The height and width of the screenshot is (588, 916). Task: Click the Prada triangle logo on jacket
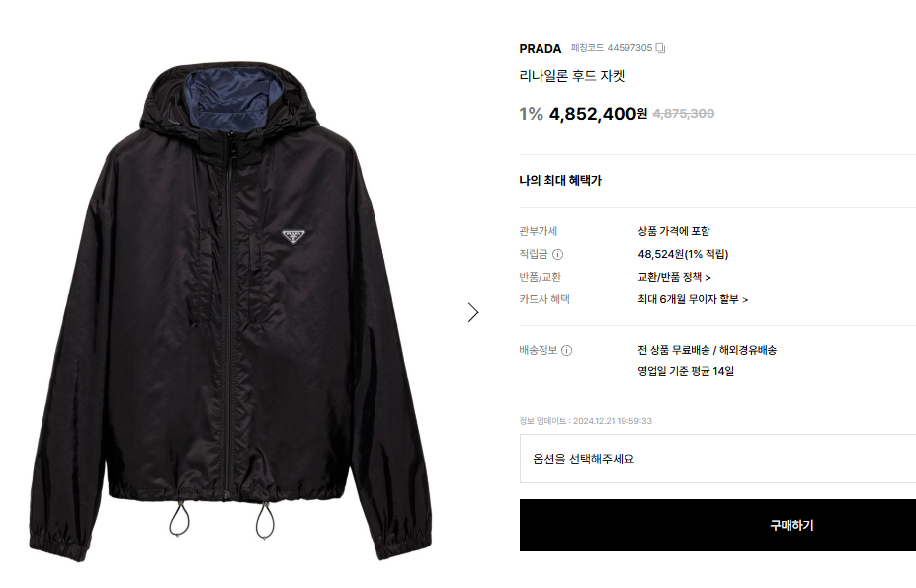click(x=293, y=236)
